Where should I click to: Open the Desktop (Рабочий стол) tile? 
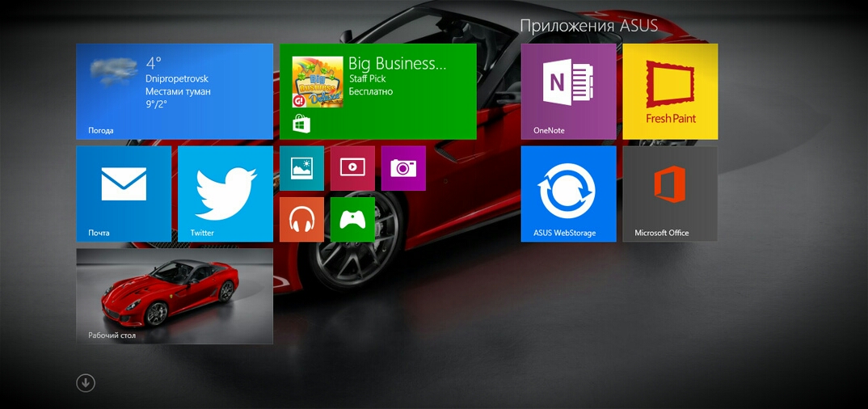tap(175, 296)
